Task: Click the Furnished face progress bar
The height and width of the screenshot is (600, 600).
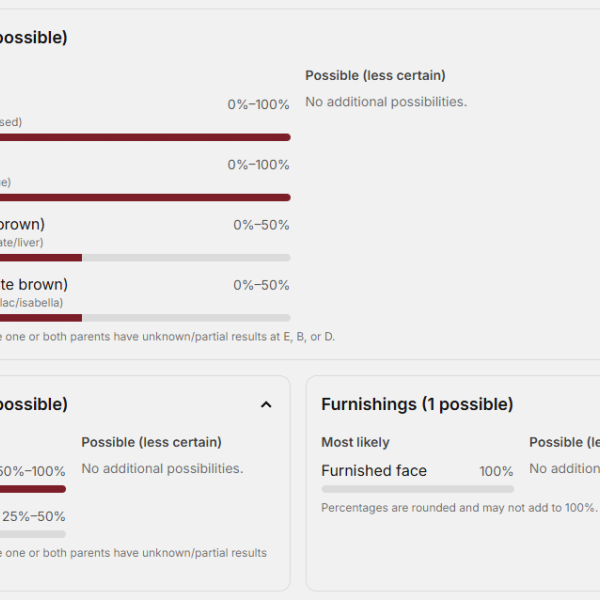Action: click(417, 489)
